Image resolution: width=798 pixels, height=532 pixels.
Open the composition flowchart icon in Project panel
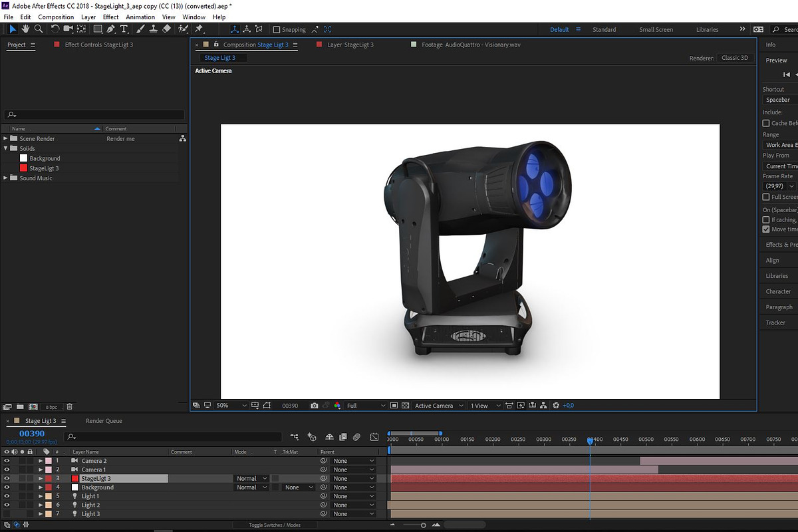(183, 138)
